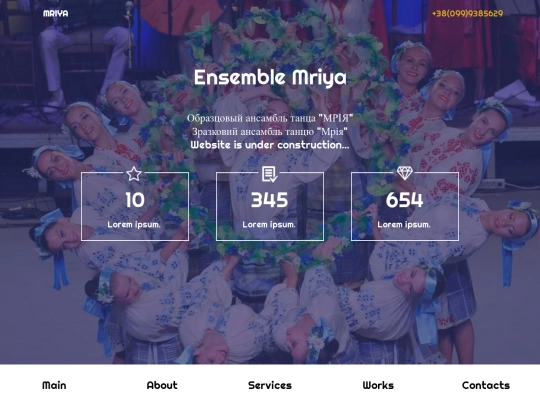Click the Website is under construction text

270,145
